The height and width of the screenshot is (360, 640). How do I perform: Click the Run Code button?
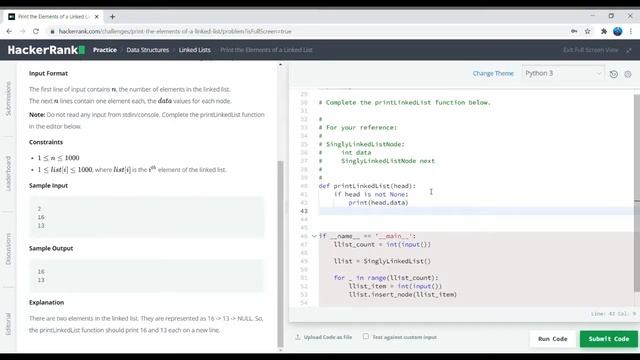[553, 339]
